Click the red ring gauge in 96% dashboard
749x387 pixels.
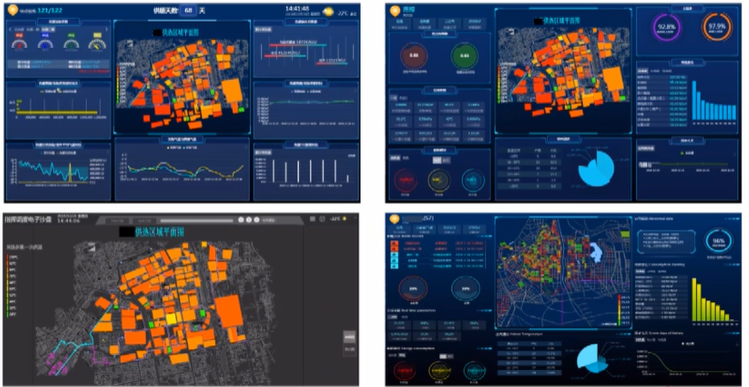coord(405,370)
